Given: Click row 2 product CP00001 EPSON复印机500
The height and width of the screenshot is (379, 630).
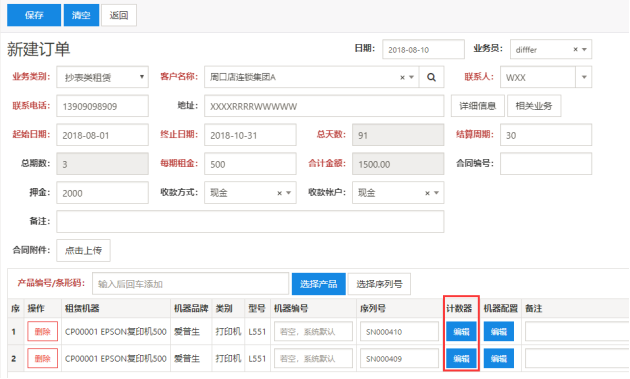Looking at the screenshot, I should pyautogui.click(x=116, y=359).
